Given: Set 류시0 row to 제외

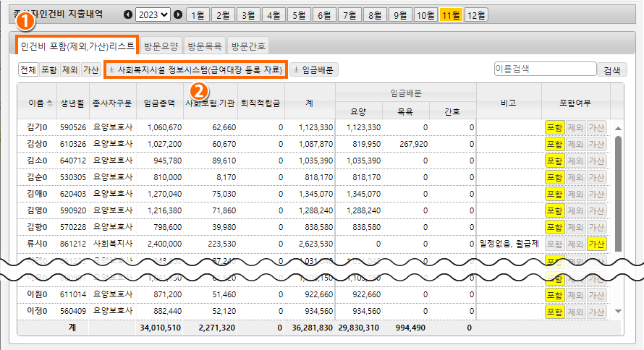Looking at the screenshot, I should pos(575,244).
